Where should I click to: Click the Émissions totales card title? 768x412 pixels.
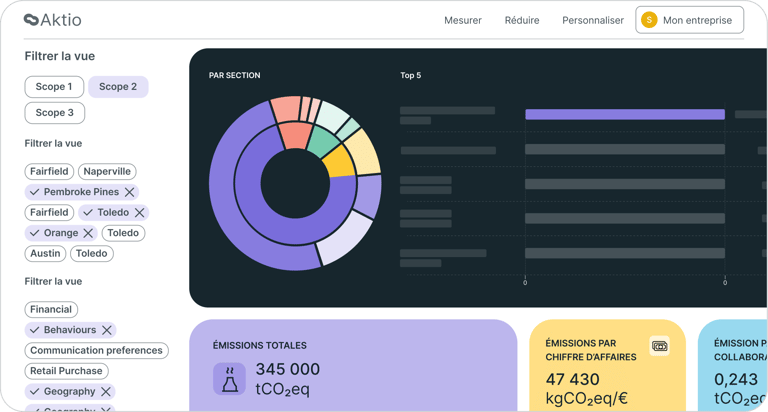(x=260, y=346)
